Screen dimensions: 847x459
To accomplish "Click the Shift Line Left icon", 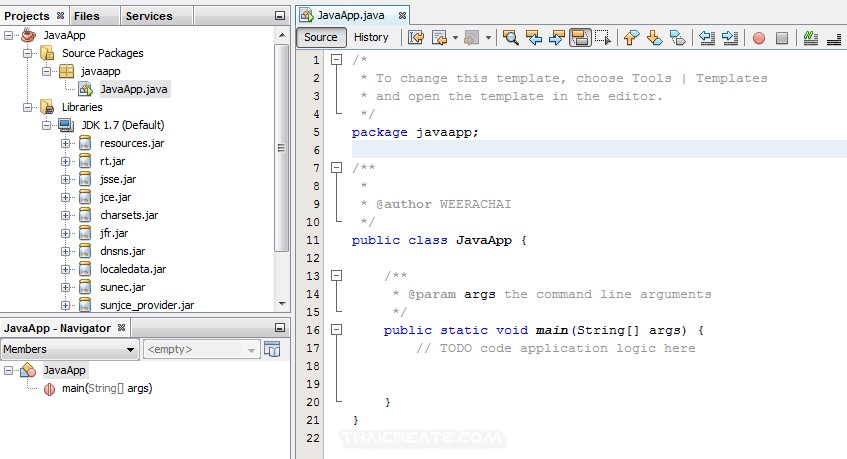I will (707, 37).
